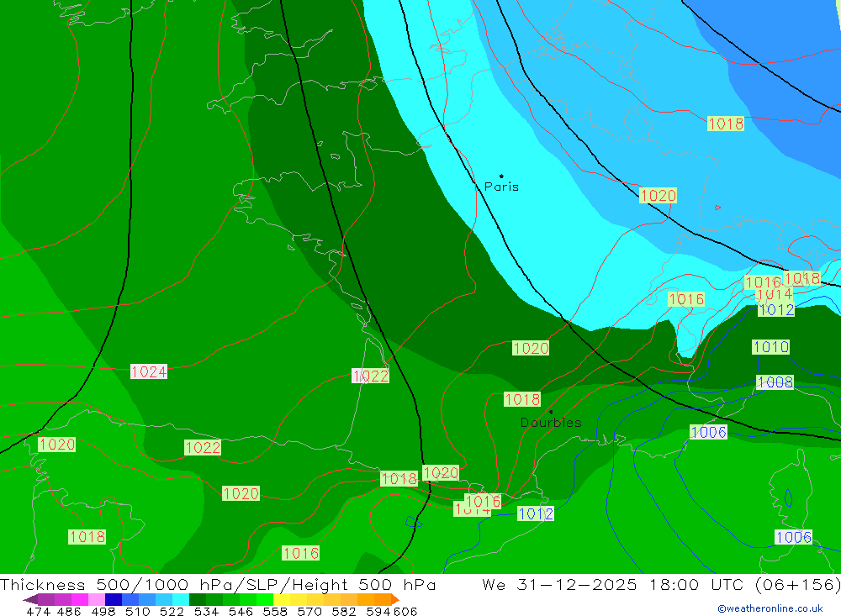841x616 pixels.
Task: Select the black dot marker above Dourbies
Action: [551, 412]
